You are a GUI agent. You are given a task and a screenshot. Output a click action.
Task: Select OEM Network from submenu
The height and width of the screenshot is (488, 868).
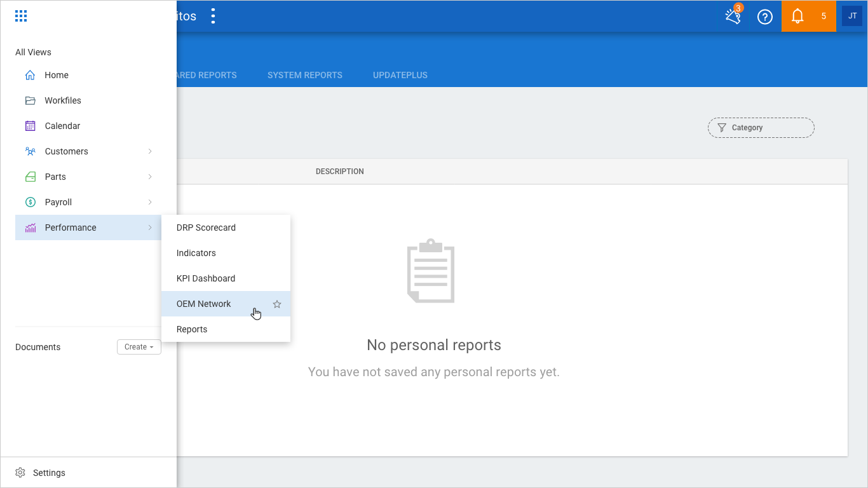(226, 304)
